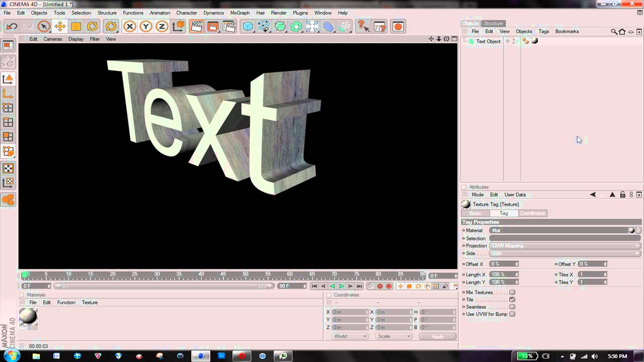Viewport: 644px width, 362px height.
Task: Open the Content Browser globe icon
Action: [x=398, y=27]
